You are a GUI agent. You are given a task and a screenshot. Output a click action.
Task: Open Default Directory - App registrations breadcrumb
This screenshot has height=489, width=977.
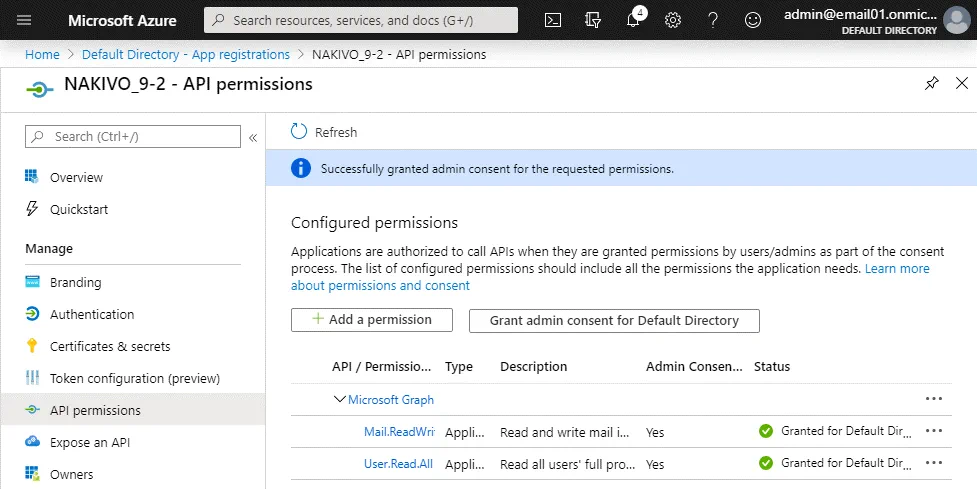(x=186, y=54)
